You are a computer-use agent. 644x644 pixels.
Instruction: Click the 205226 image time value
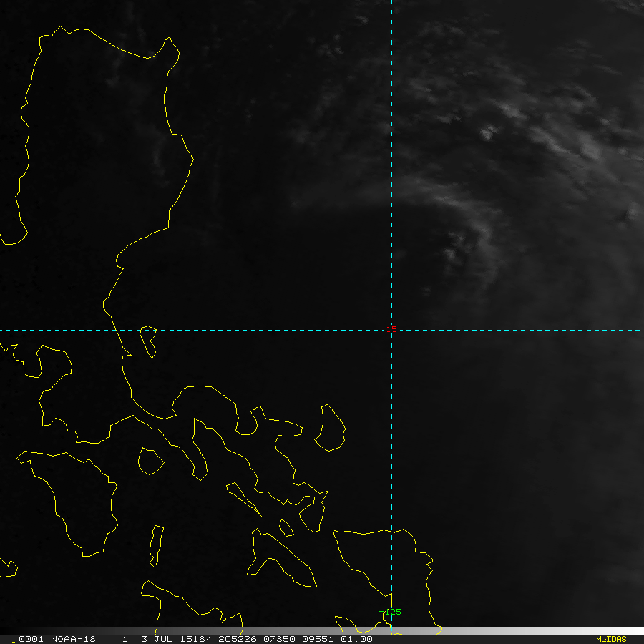point(238,639)
